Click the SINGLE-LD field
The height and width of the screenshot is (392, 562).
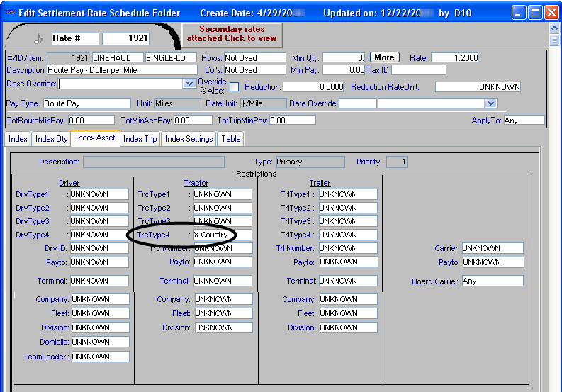point(171,57)
